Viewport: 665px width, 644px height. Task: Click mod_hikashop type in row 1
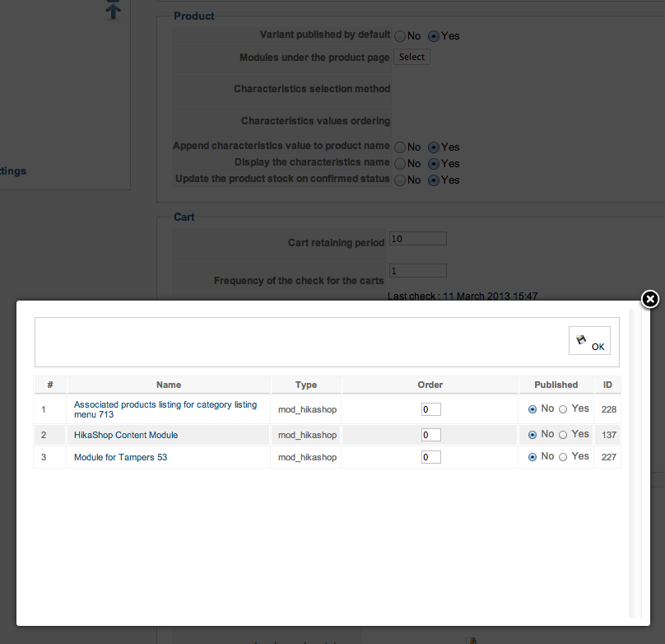click(x=308, y=409)
